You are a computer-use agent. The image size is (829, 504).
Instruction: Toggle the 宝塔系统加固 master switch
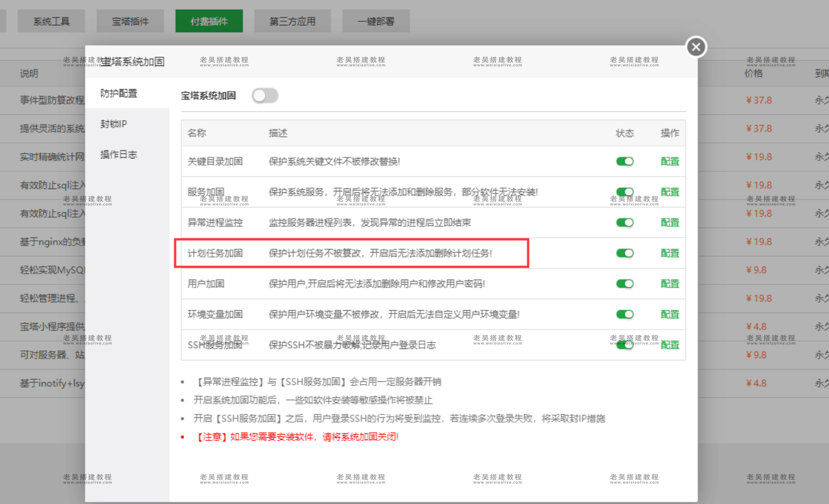click(x=265, y=95)
